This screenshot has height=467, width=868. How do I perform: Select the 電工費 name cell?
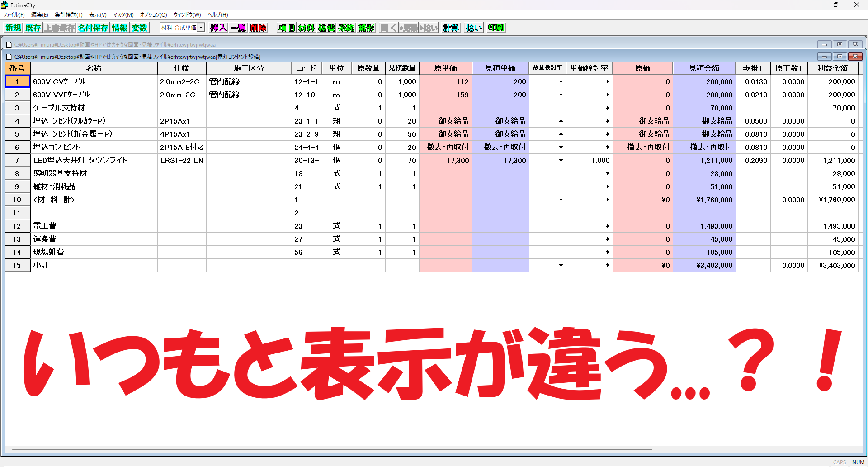click(x=94, y=226)
